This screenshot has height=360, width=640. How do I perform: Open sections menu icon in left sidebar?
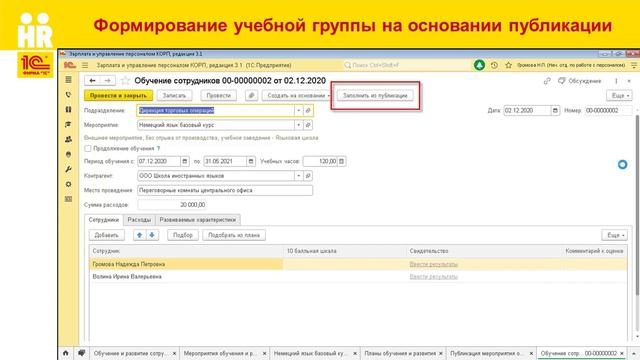(x=68, y=80)
